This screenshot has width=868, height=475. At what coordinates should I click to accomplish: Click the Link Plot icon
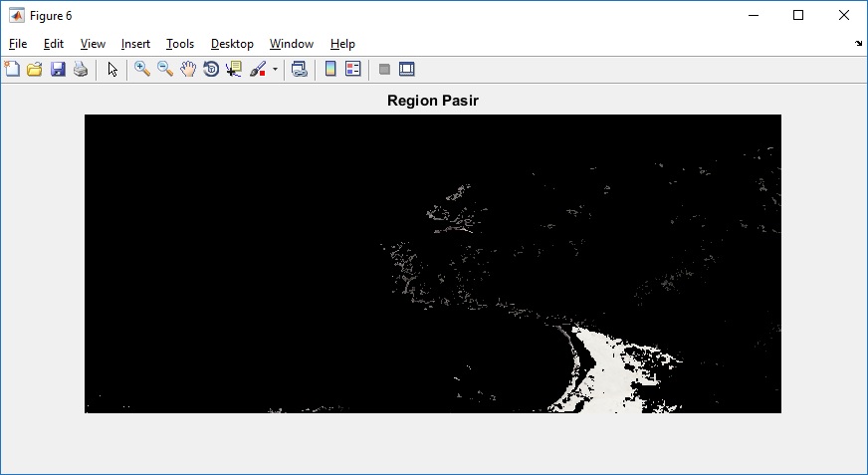(299, 70)
